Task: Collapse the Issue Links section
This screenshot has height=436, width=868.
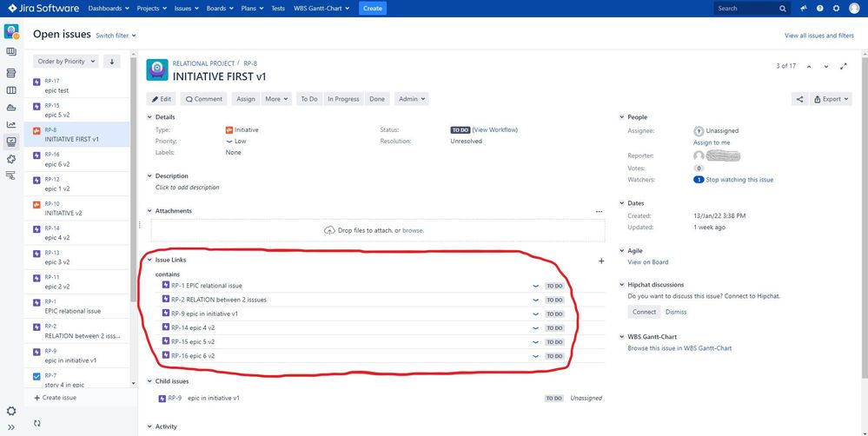Action: 149,260
